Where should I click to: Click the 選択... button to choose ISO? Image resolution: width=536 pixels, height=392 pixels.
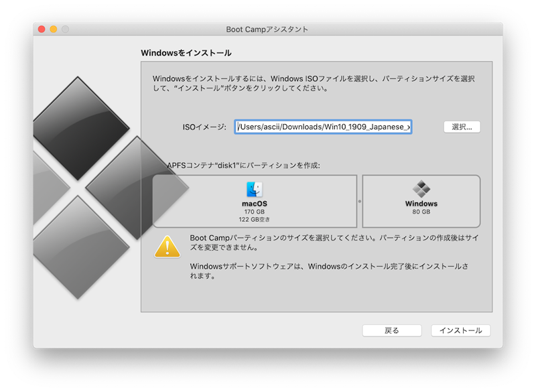[x=462, y=127]
